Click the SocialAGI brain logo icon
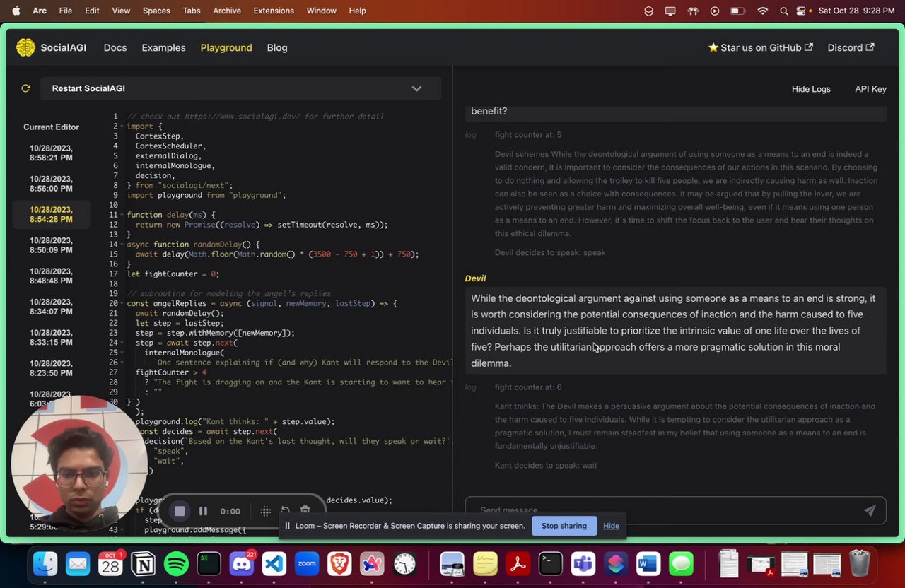This screenshot has width=905, height=588. (25, 47)
